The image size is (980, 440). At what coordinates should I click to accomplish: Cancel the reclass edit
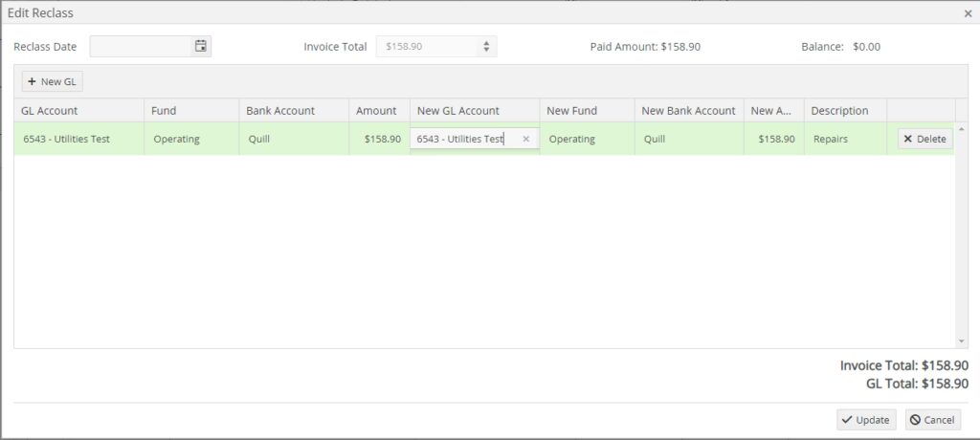(932, 420)
